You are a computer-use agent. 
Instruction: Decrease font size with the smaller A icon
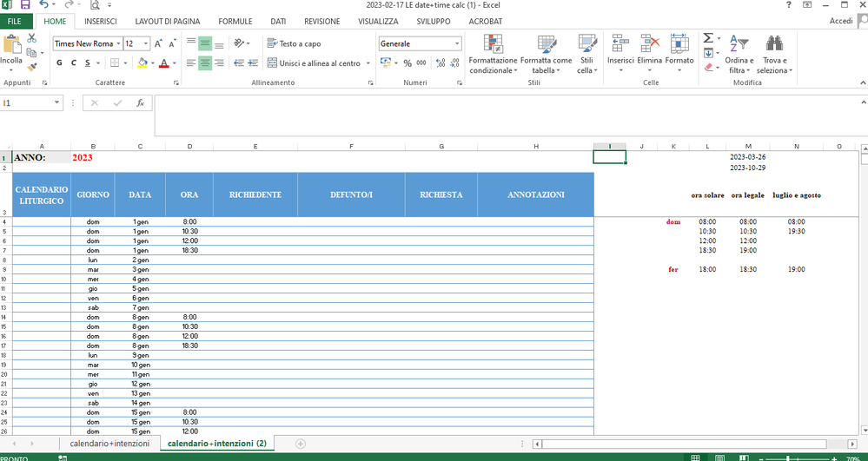point(172,43)
